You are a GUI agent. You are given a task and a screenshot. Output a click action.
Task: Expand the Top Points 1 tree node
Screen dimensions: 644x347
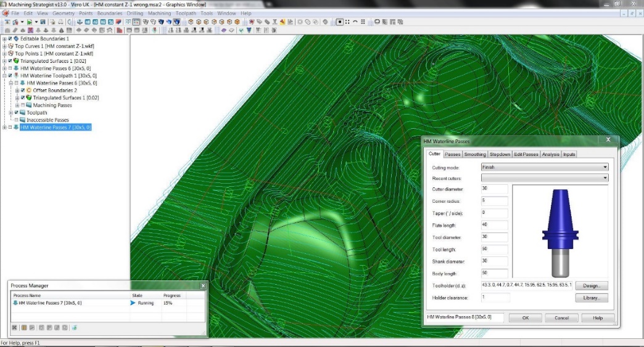coord(4,54)
